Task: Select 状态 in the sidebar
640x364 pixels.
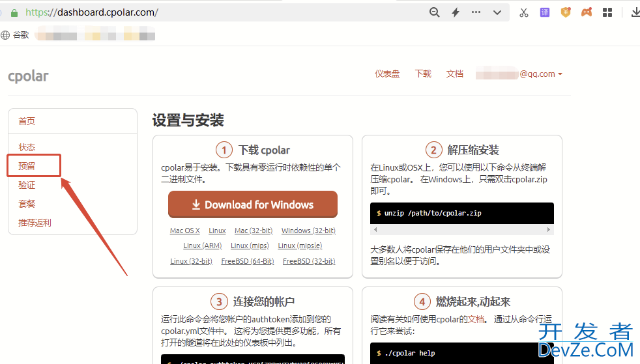Action: (x=27, y=147)
